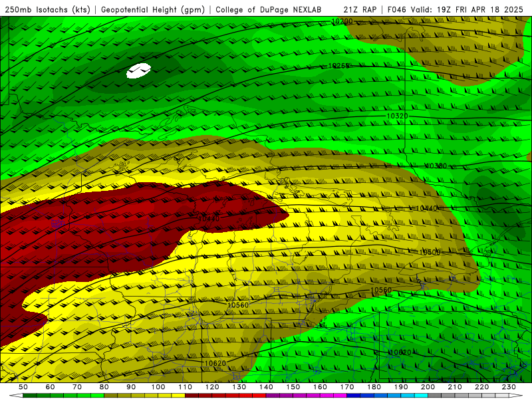Click the 10260 height contour label
The width and height of the screenshot is (532, 399).
(339, 65)
